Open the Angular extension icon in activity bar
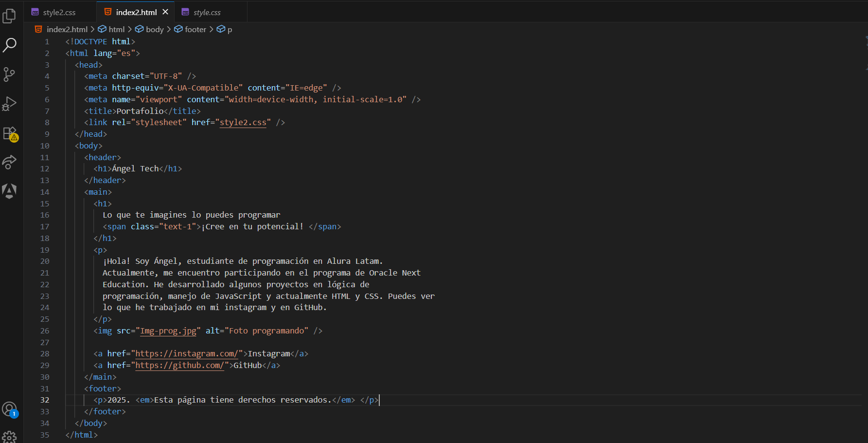 pyautogui.click(x=9, y=191)
